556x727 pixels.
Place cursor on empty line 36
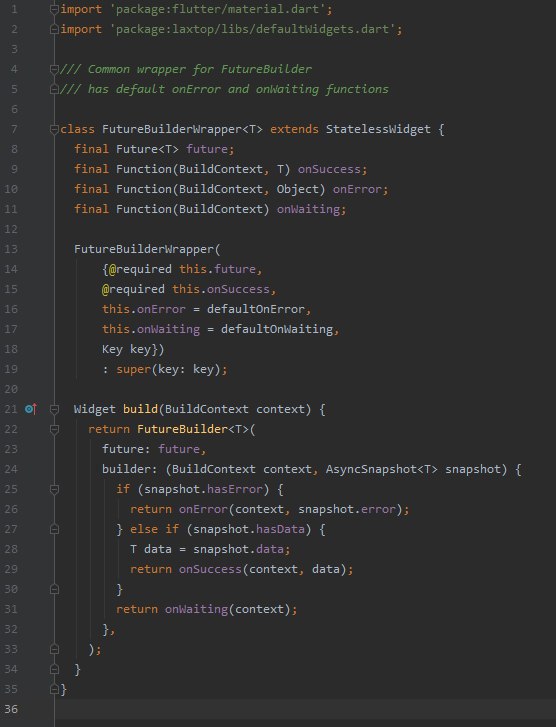click(306, 709)
